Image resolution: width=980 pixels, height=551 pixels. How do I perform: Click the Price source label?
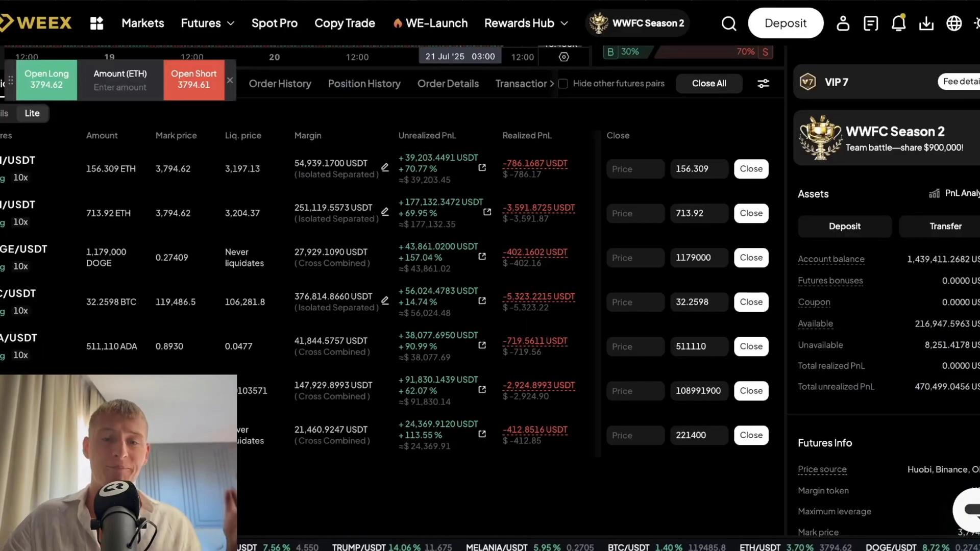coord(822,469)
